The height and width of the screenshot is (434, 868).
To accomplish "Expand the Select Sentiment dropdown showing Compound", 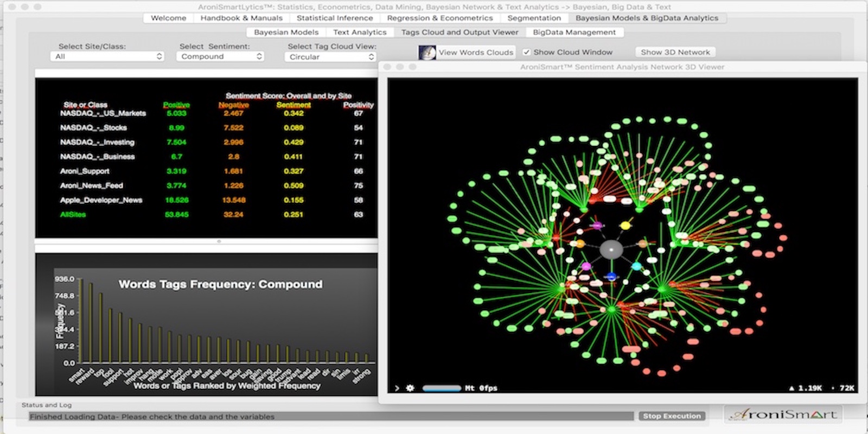I will [x=220, y=56].
